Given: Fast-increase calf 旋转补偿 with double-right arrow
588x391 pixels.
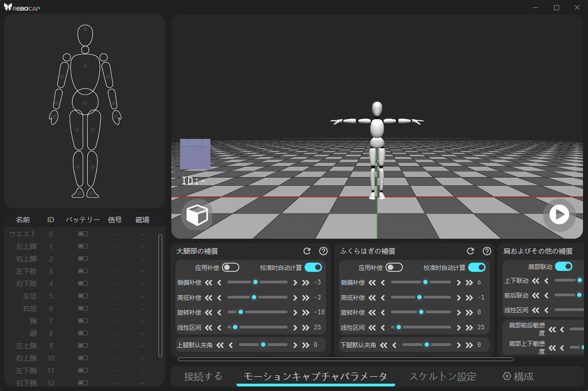Looking at the screenshot, I should pos(469,312).
